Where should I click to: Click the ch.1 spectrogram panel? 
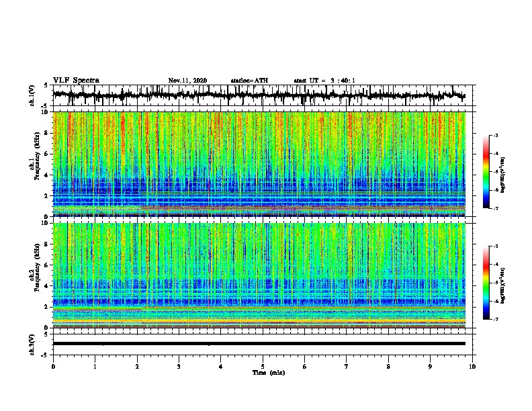tap(259, 164)
